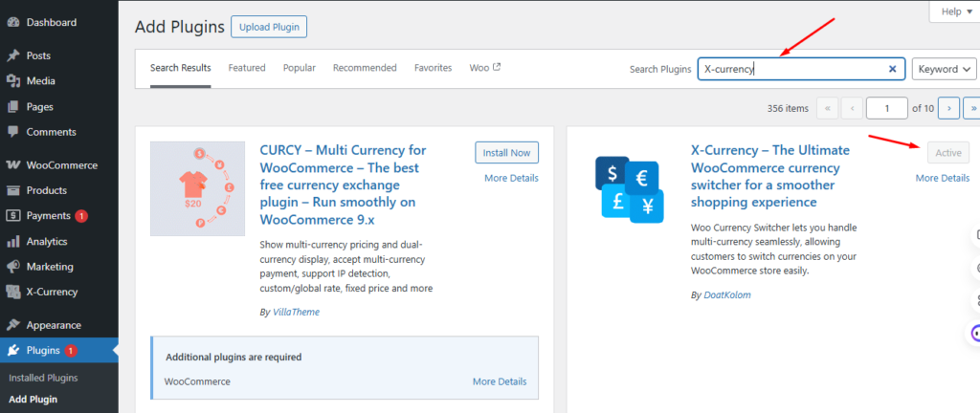Visit author VillaTheme link
This screenshot has height=413, width=980.
(x=296, y=312)
